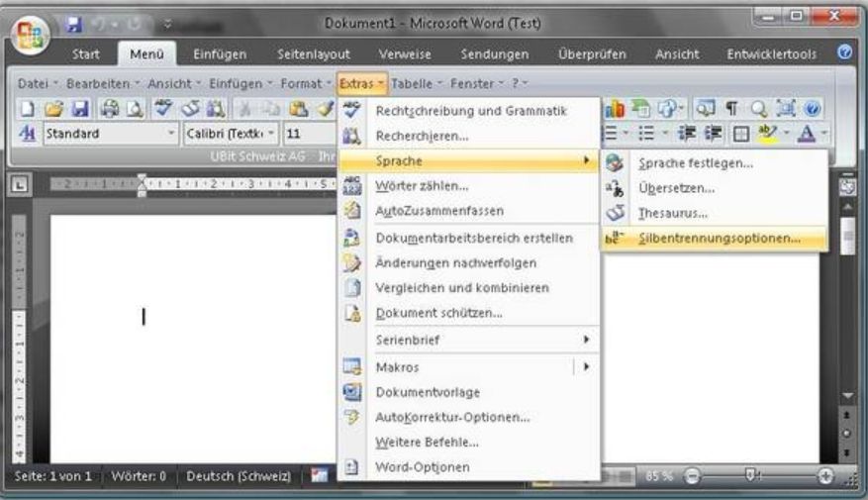
Task: Open the Format menu dropdown
Action: 306,83
